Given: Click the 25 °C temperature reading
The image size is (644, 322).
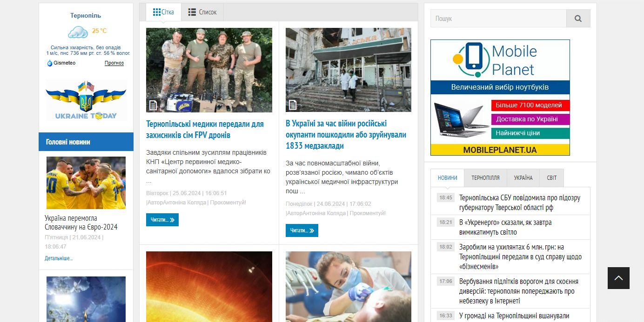Looking at the screenshot, I should click(99, 31).
